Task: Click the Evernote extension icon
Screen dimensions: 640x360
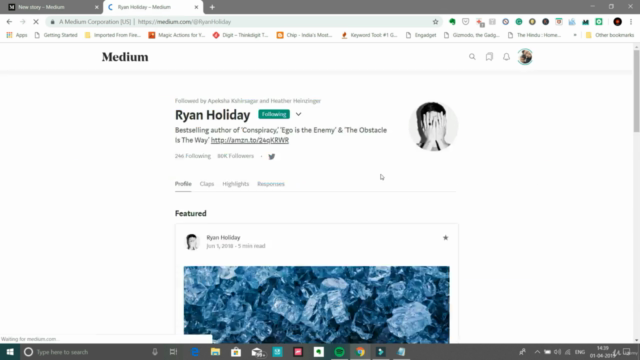Action: pos(452,22)
